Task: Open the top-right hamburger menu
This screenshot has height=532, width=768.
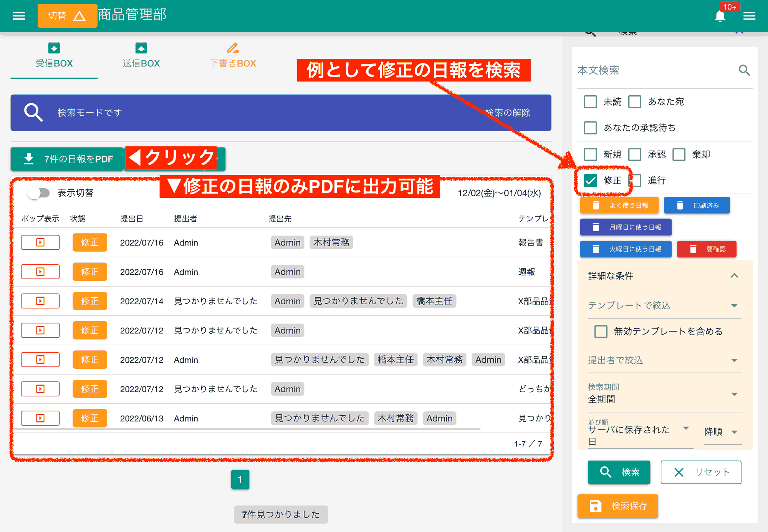Action: point(749,16)
